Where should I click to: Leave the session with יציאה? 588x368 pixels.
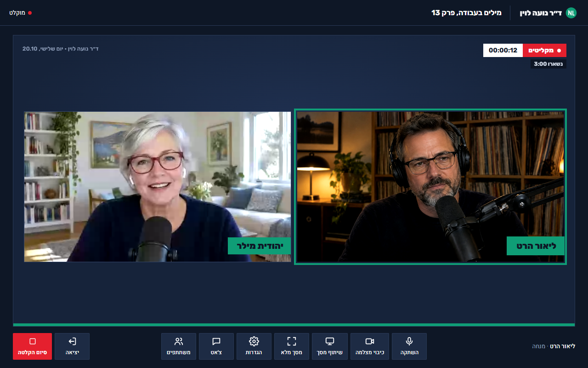tap(72, 346)
